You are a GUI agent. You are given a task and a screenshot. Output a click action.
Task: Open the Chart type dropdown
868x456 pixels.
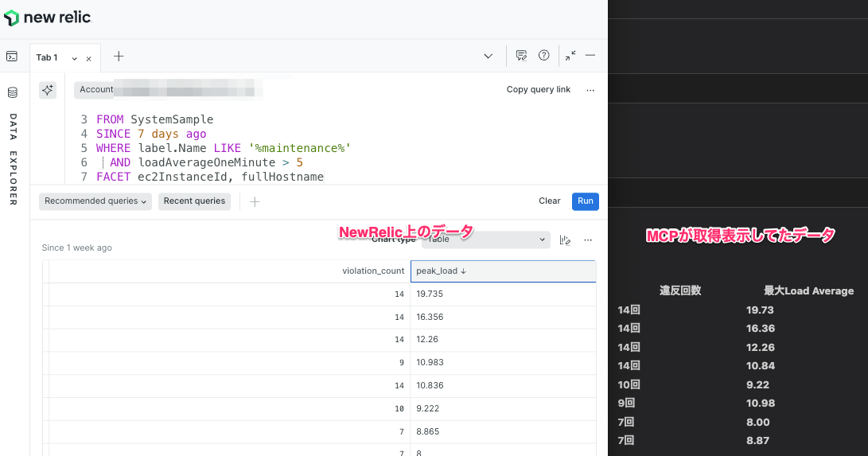(487, 240)
